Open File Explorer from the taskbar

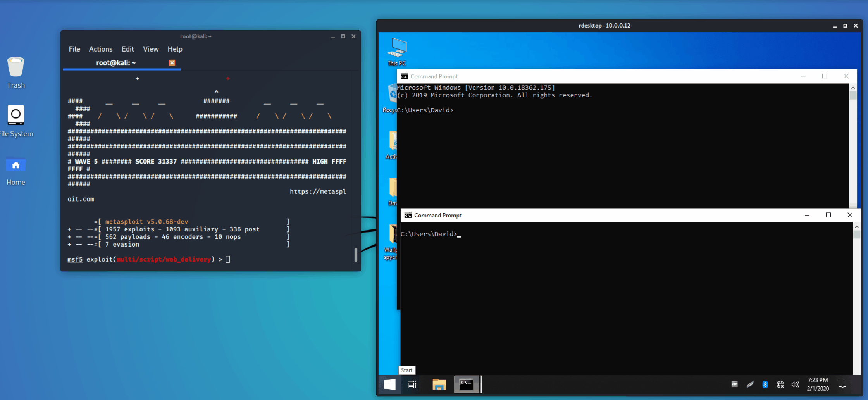(439, 384)
